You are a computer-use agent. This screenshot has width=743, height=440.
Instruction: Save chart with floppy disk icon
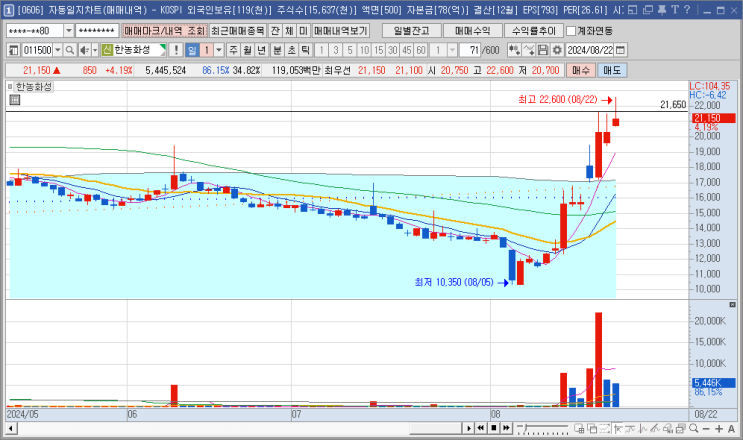click(543, 50)
